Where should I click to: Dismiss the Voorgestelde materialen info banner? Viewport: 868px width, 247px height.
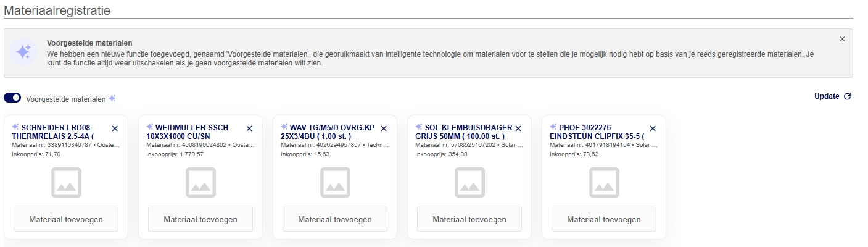point(842,39)
